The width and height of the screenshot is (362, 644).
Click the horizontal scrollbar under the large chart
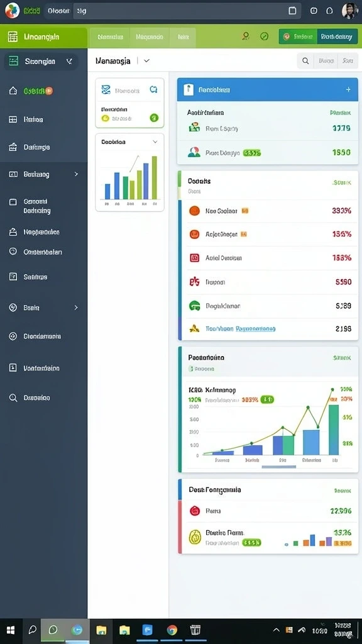pos(278,467)
